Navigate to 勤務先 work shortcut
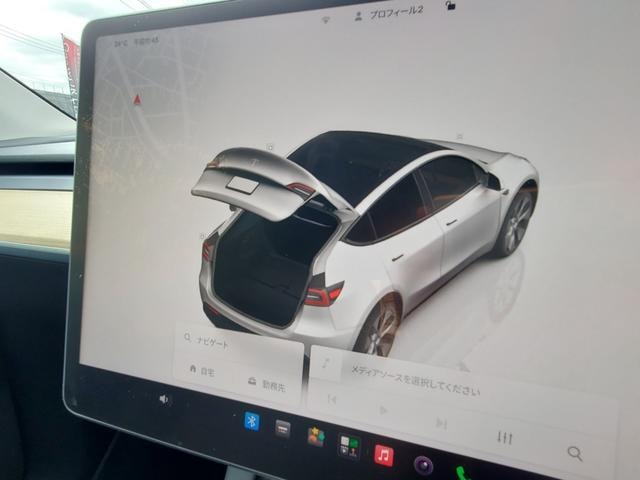Viewport: 640px width, 480px height. [266, 384]
